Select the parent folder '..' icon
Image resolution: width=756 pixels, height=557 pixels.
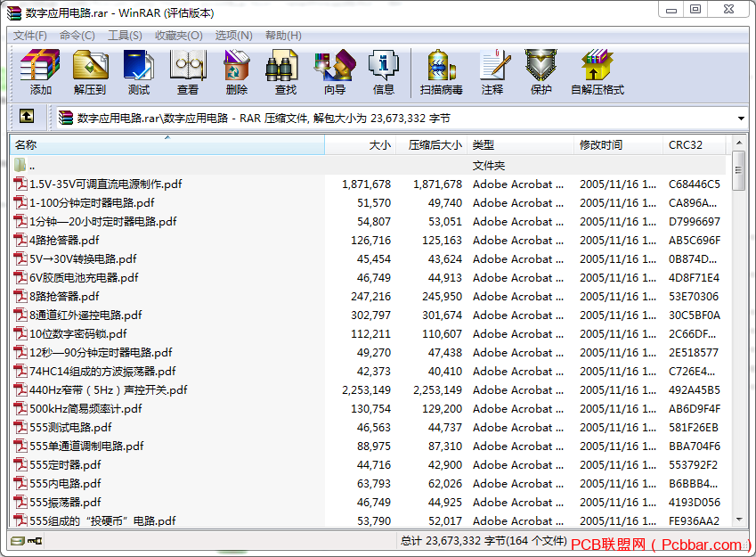pos(20,165)
